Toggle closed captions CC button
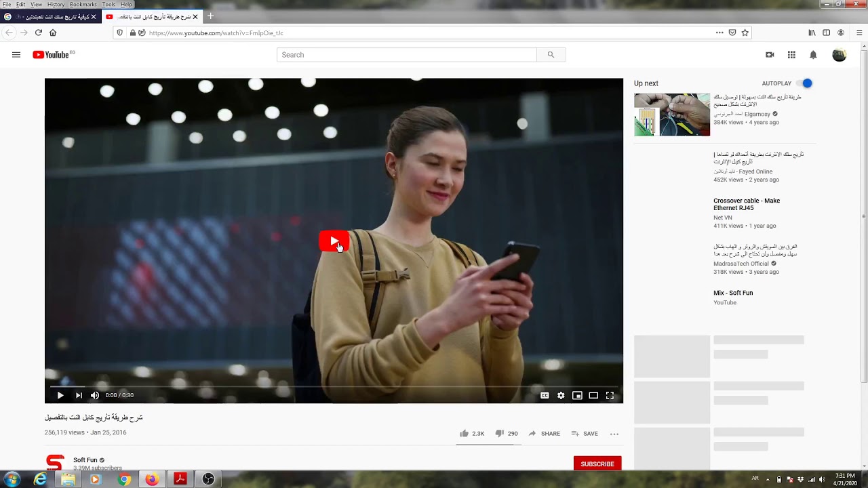Viewport: 868px width, 488px height. click(545, 395)
